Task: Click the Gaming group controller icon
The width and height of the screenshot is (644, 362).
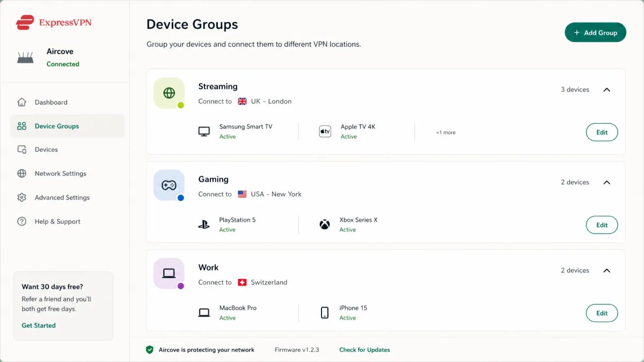Action: click(x=169, y=185)
